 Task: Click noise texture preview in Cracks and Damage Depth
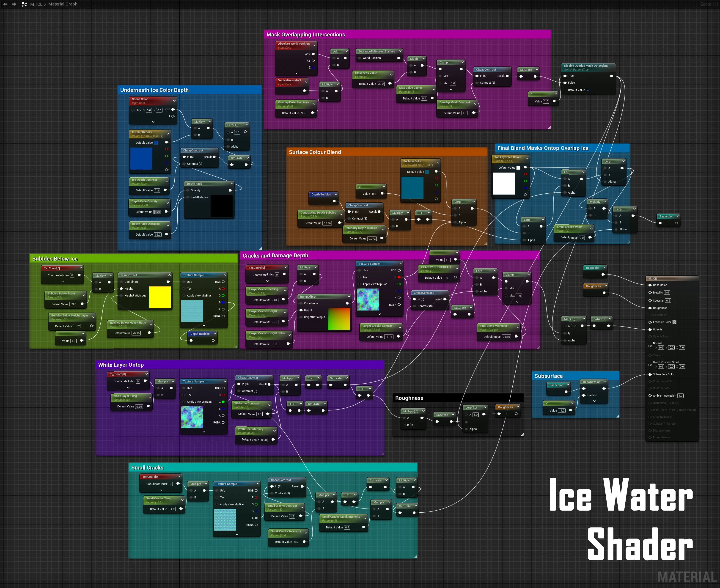[x=368, y=299]
